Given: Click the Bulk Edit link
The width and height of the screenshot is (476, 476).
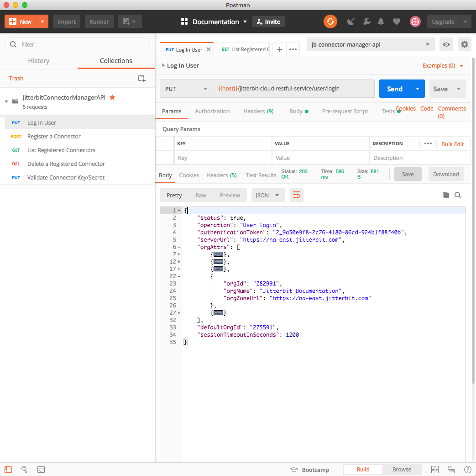Looking at the screenshot, I should point(452,144).
